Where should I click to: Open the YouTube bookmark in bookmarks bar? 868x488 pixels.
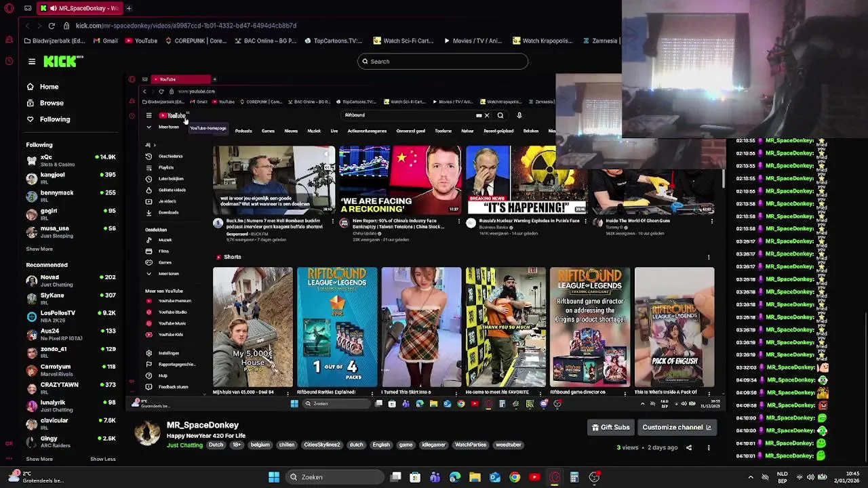[x=141, y=41]
